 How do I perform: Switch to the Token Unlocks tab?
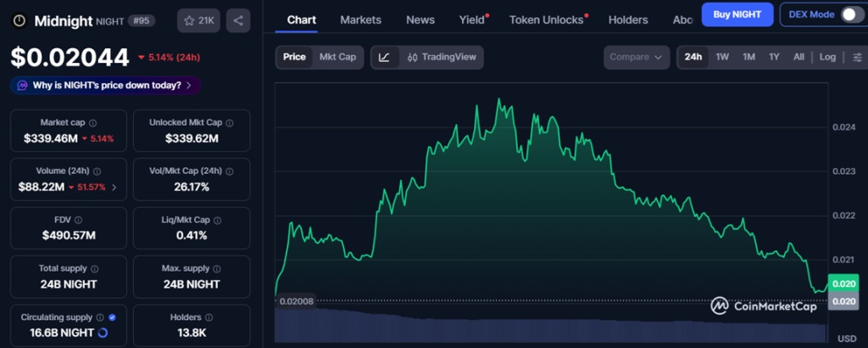[548, 20]
